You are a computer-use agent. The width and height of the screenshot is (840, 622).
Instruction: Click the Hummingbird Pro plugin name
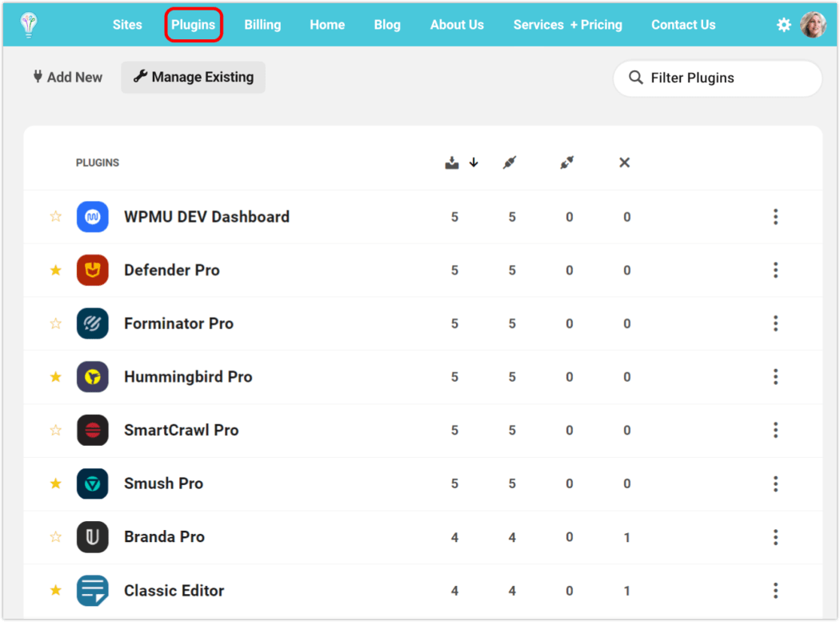(188, 377)
